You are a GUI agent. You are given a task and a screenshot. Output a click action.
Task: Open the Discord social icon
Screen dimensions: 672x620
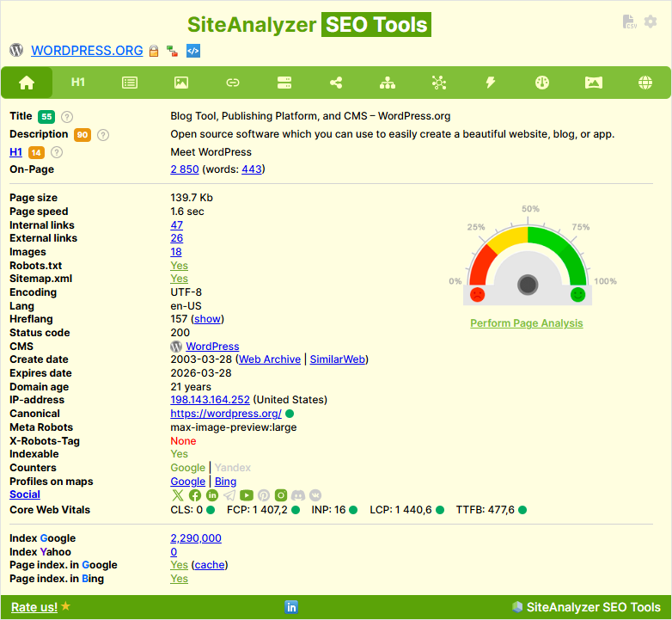(298, 495)
